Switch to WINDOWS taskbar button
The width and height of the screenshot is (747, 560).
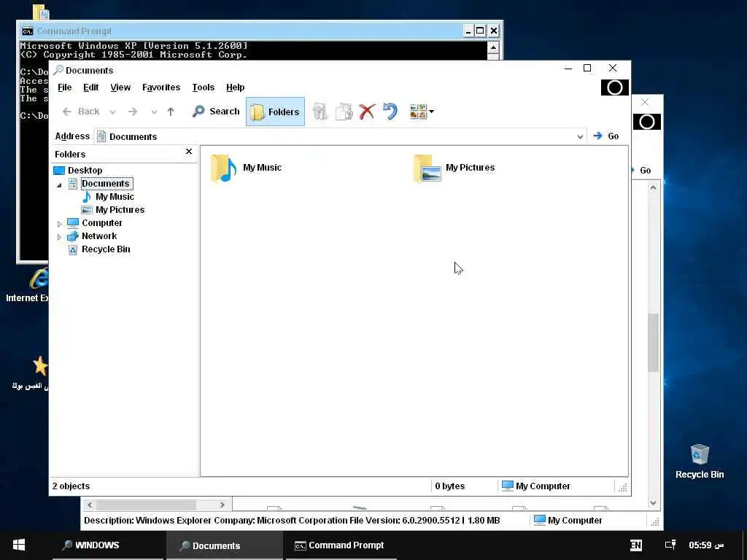tap(108, 545)
